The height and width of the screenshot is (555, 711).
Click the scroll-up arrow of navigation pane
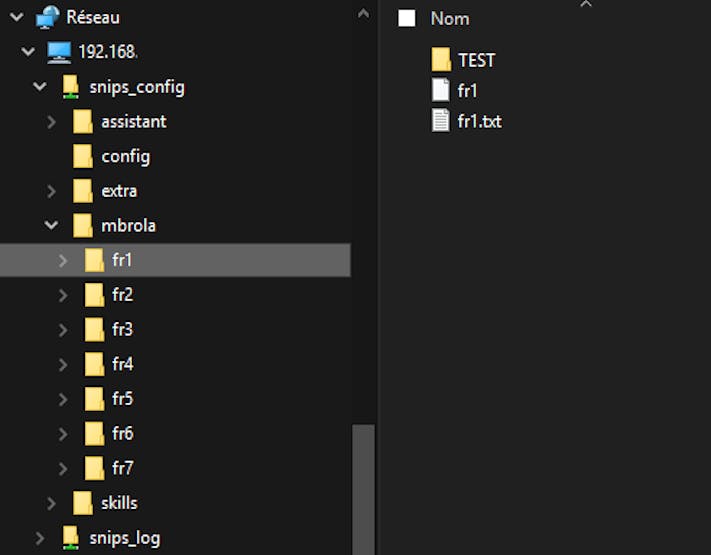point(363,14)
